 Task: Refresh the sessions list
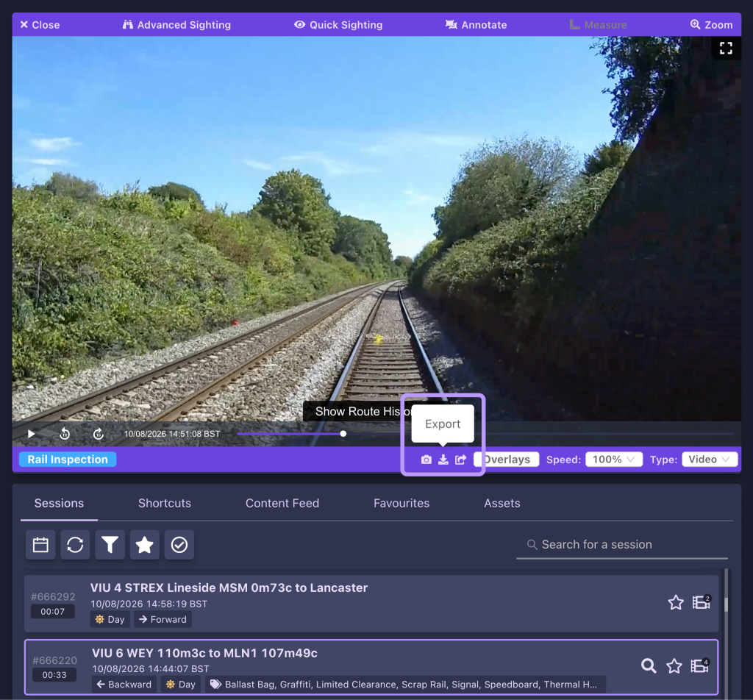tap(75, 545)
